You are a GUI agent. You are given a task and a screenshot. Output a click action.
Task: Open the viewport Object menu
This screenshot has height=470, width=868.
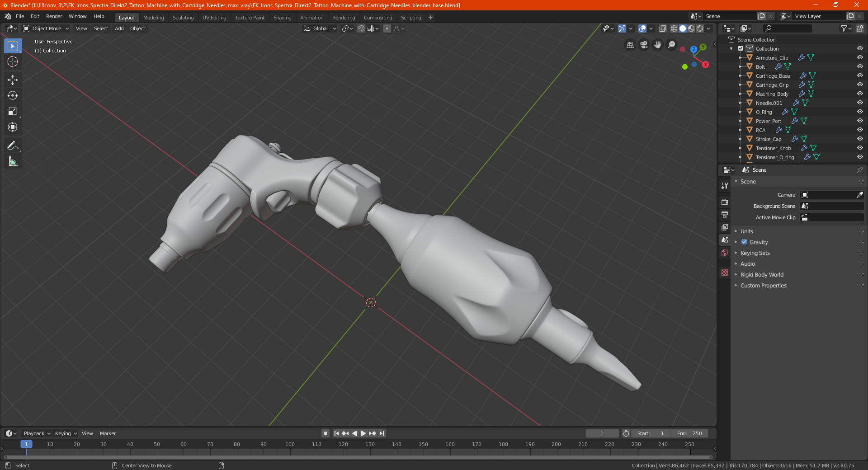(137, 28)
